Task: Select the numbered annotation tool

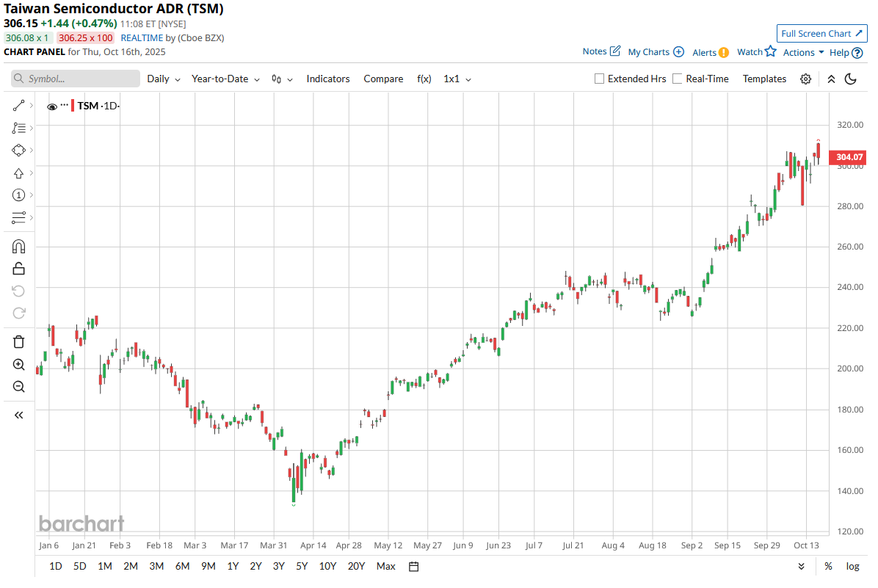Action: (18, 195)
